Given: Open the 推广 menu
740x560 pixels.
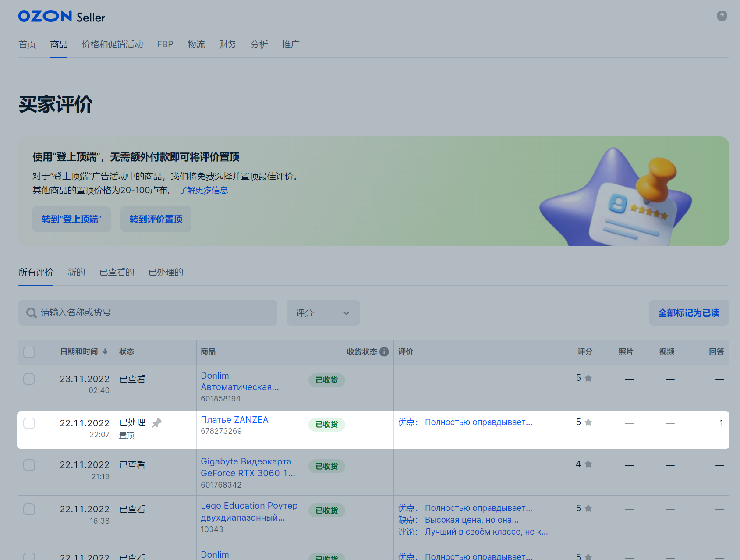Looking at the screenshot, I should point(291,44).
